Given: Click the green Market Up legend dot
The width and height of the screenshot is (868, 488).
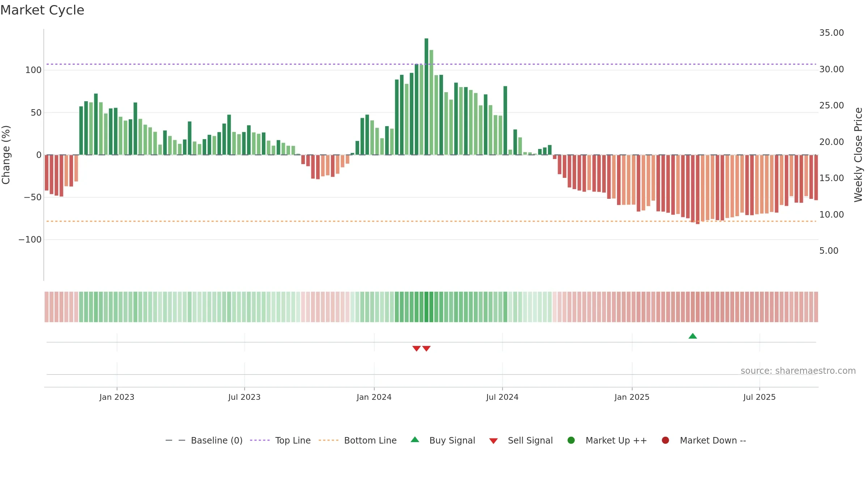Looking at the screenshot, I should click(x=571, y=440).
